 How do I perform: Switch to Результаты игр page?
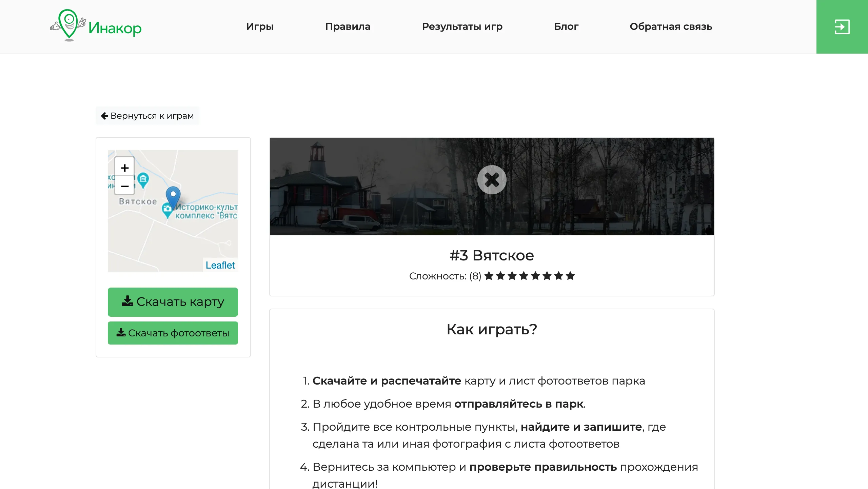coord(462,26)
